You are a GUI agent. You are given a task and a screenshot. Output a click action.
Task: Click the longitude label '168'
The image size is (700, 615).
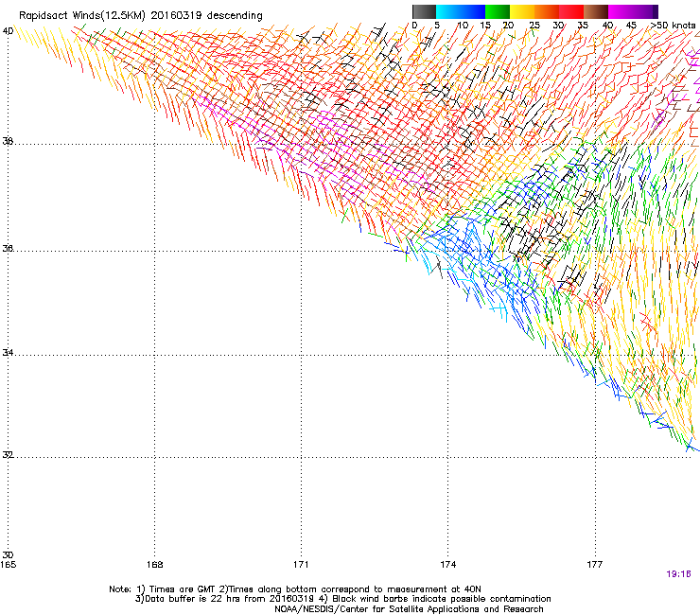[x=154, y=565]
